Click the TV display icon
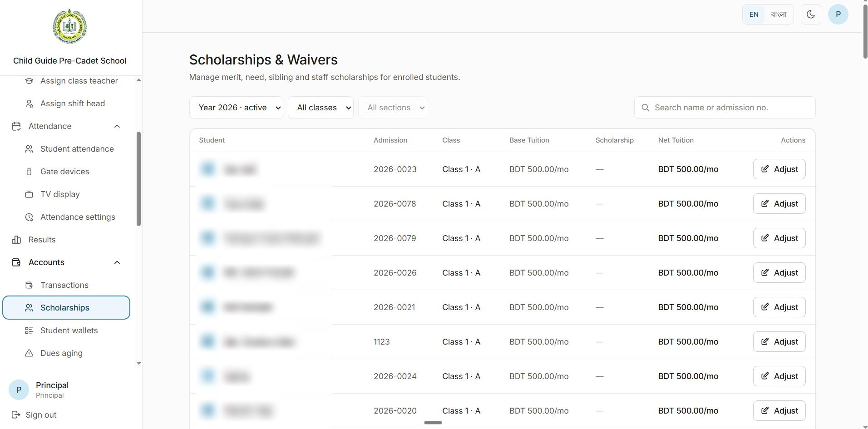868x429 pixels. pos(29,194)
